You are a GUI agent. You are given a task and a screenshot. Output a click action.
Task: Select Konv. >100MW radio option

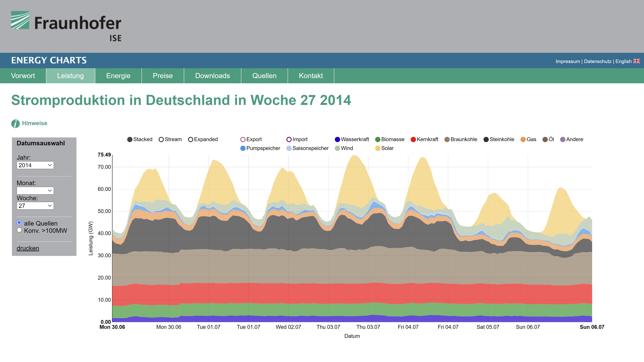pos(19,230)
